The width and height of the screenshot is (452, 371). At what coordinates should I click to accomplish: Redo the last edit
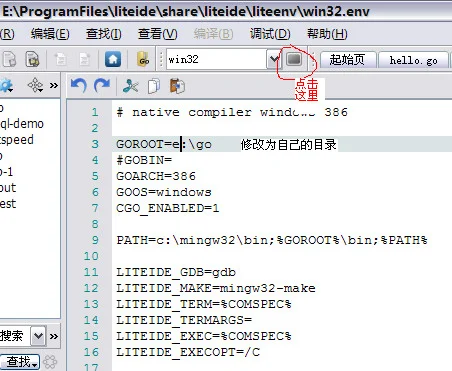click(102, 86)
